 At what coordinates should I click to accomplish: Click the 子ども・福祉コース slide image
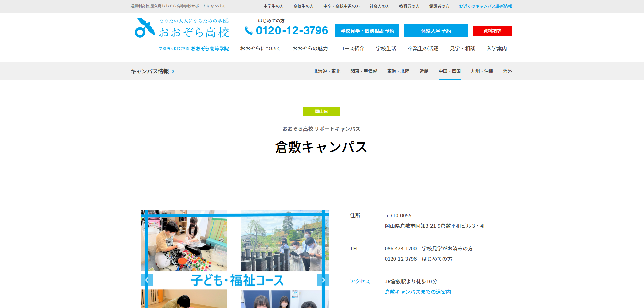pyautogui.click(x=235, y=259)
